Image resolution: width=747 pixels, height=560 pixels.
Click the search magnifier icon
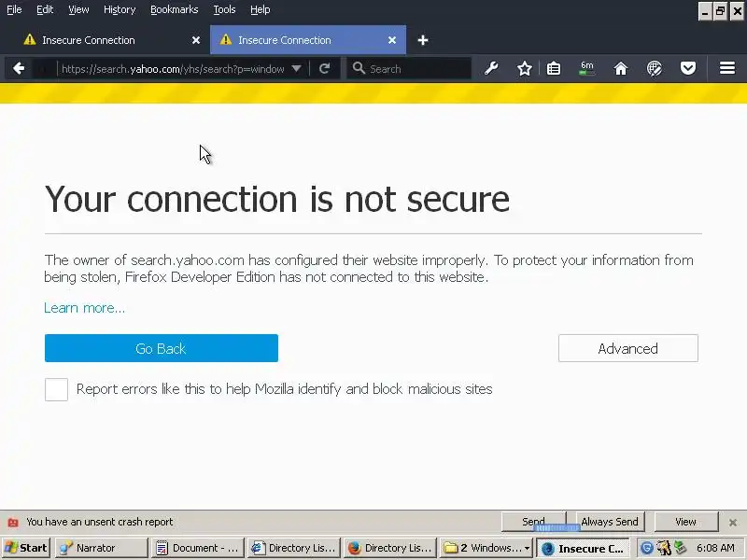(359, 68)
